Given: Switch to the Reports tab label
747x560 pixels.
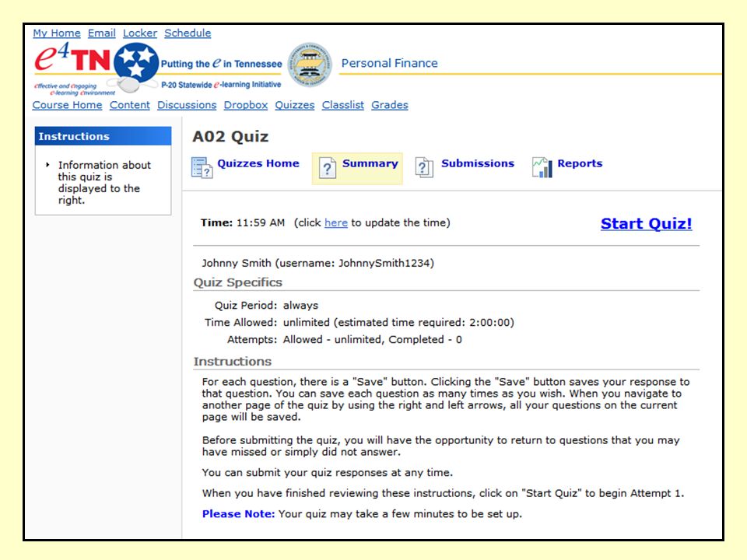Looking at the screenshot, I should pyautogui.click(x=580, y=163).
